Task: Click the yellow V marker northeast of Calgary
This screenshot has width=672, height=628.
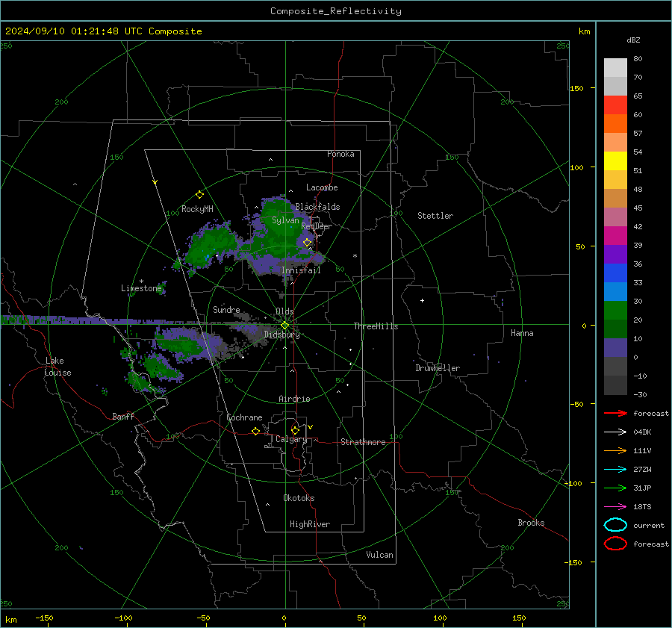Action: (311, 427)
